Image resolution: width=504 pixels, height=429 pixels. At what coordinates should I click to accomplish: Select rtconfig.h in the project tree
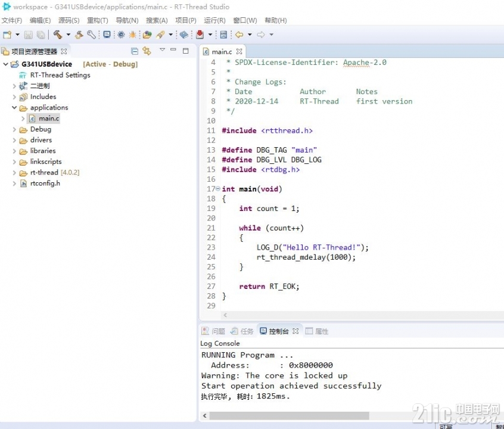pyautogui.click(x=45, y=184)
